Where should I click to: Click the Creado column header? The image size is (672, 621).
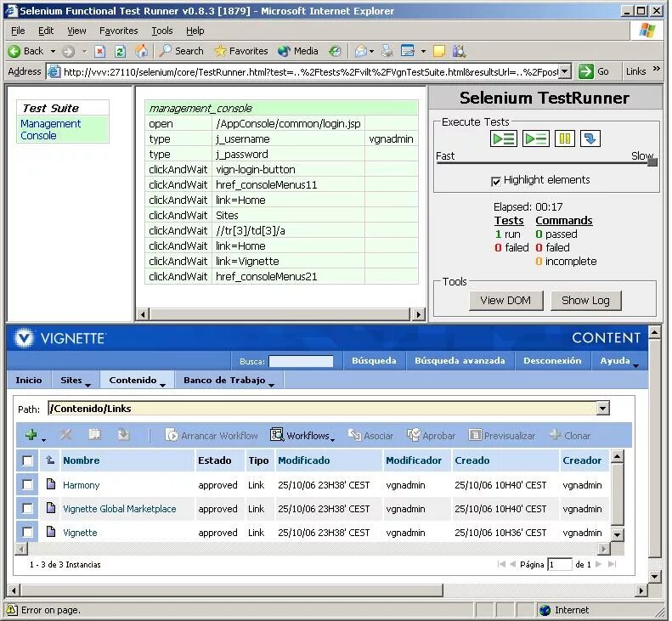(472, 460)
